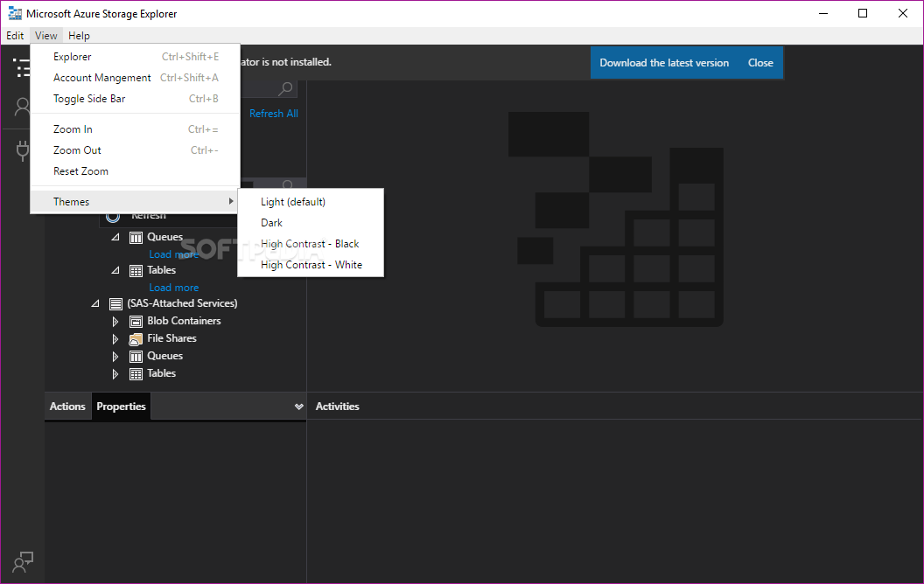The height and width of the screenshot is (584, 924).
Task: Switch to the Properties tab
Action: click(122, 407)
